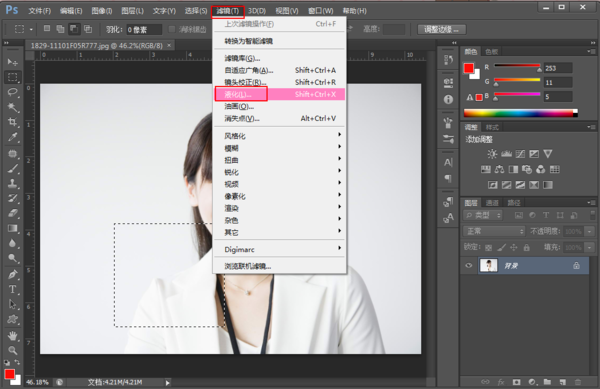Select the Gradient tool
This screenshot has width=600, height=389.
point(12,228)
